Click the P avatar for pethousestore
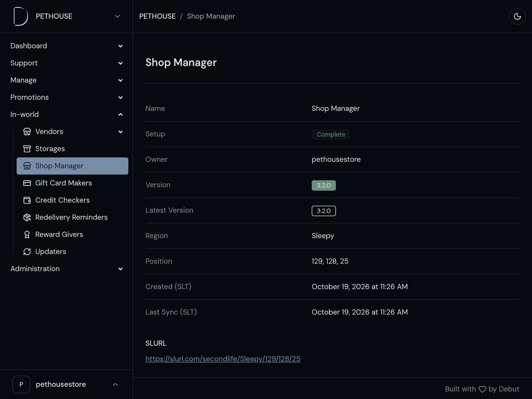The width and height of the screenshot is (532, 399). pyautogui.click(x=21, y=384)
